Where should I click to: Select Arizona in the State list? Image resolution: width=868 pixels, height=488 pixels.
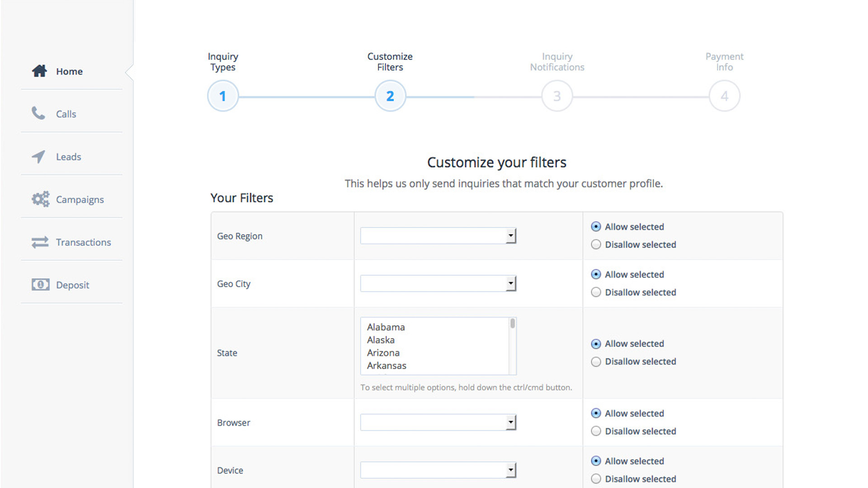[x=383, y=353]
